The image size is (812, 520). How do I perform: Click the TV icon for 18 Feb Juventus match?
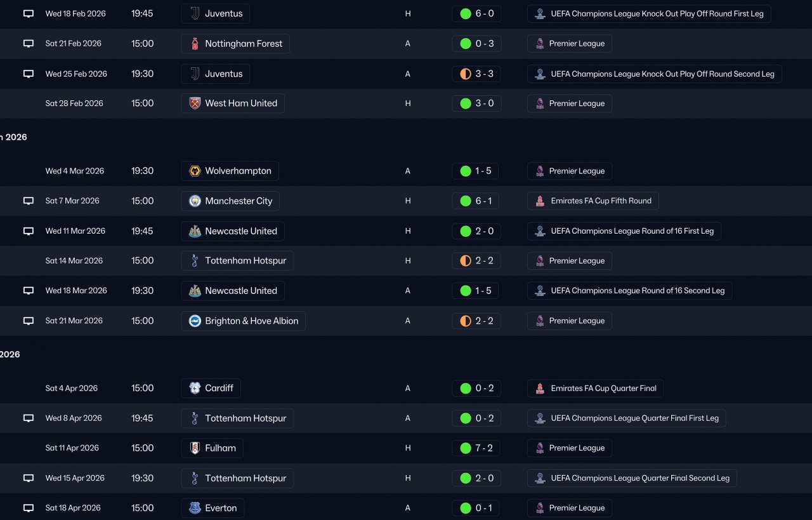tap(29, 13)
